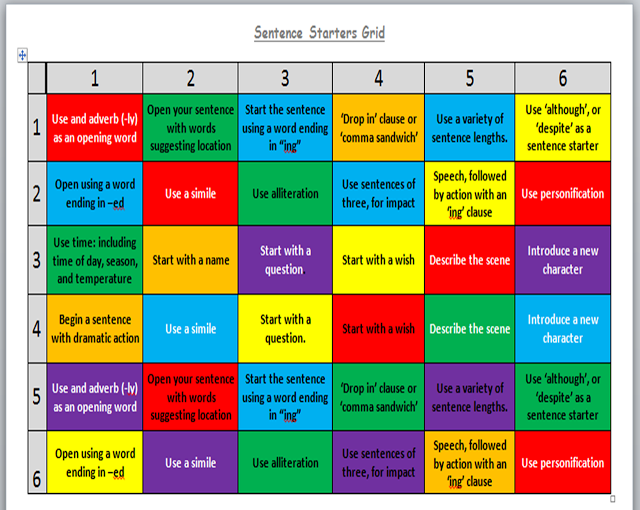Click the yellow "Start with a wish" cell
640x510 pixels.
378,260
